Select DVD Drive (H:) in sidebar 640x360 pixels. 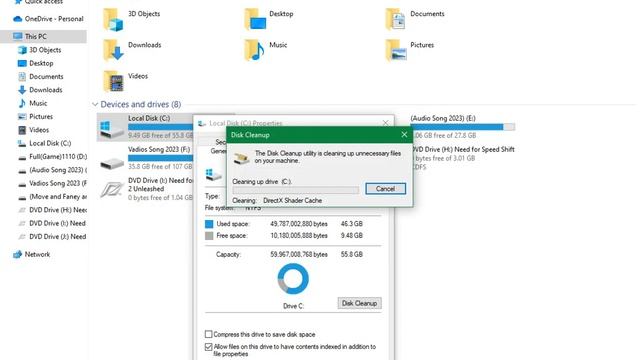coord(53,210)
